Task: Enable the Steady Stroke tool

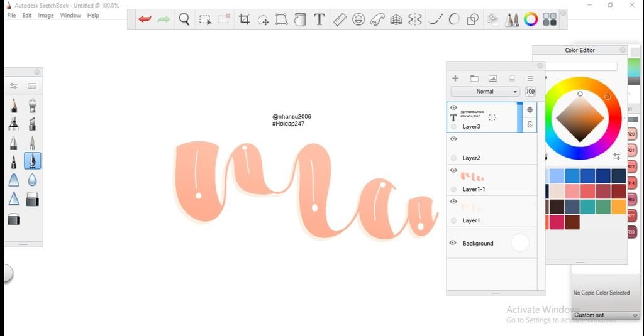Action: 435,19
